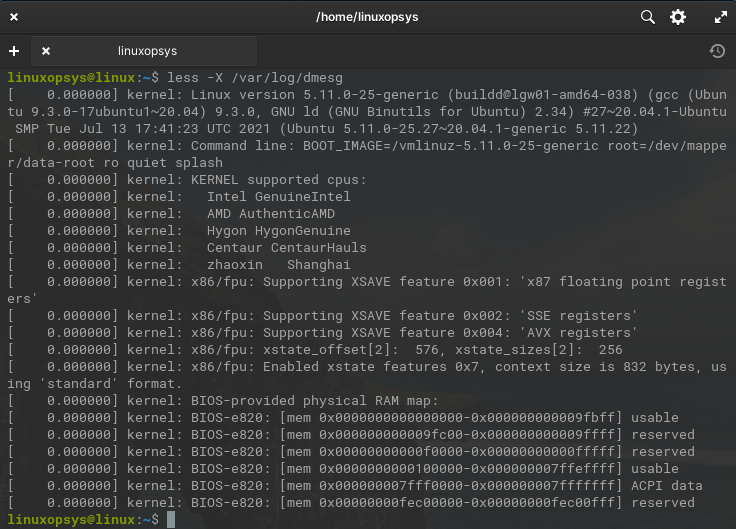Click the 0x00000000000f0000 reserved line

coord(351,452)
